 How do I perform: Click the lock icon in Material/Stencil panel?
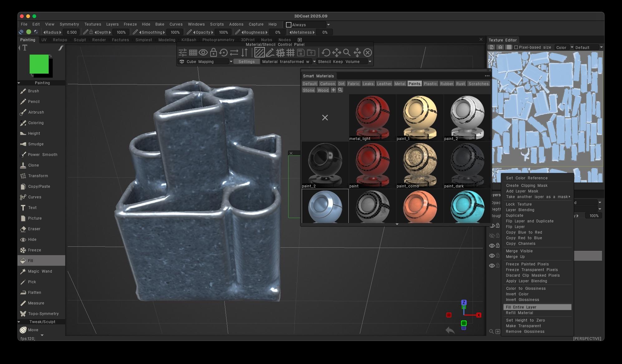click(213, 52)
